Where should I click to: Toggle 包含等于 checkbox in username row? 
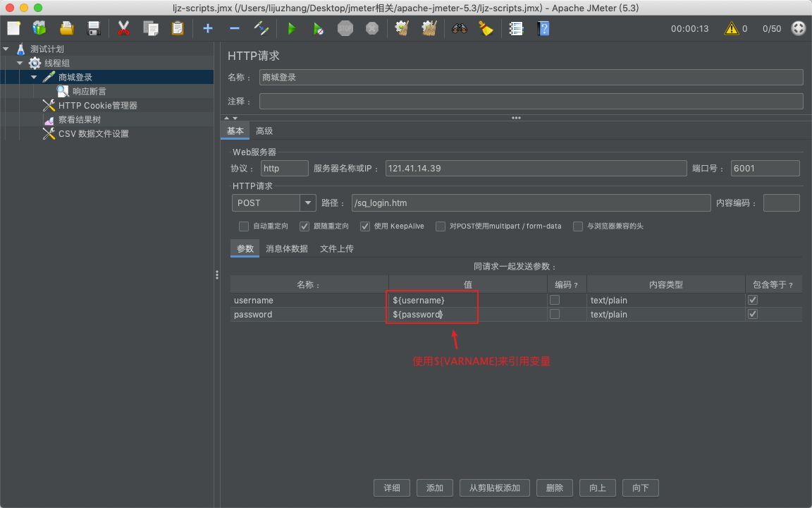click(x=753, y=300)
